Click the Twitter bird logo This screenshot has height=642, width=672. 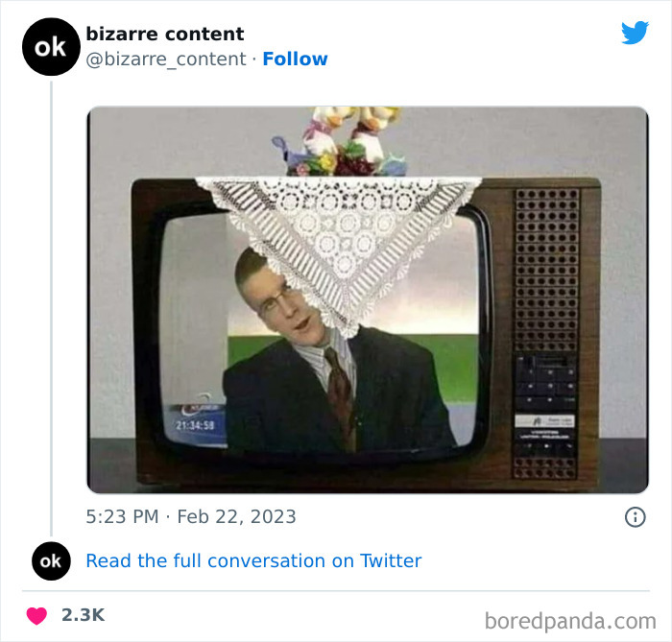pyautogui.click(x=635, y=32)
